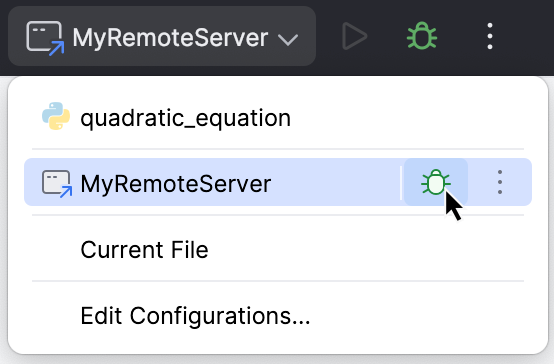This screenshot has width=554, height=364.
Task: Click empty area right of Current File entry
Action: [x=369, y=249]
